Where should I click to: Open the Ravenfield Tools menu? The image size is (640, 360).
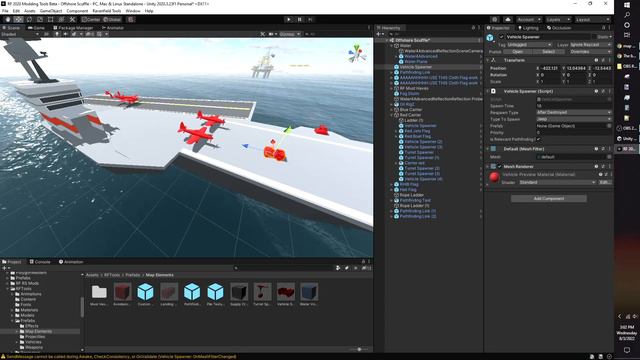107,11
